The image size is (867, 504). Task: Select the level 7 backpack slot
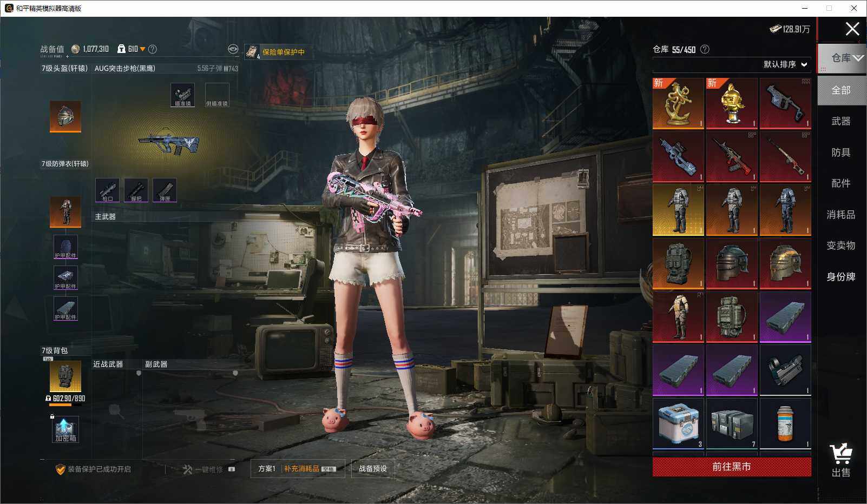(65, 376)
